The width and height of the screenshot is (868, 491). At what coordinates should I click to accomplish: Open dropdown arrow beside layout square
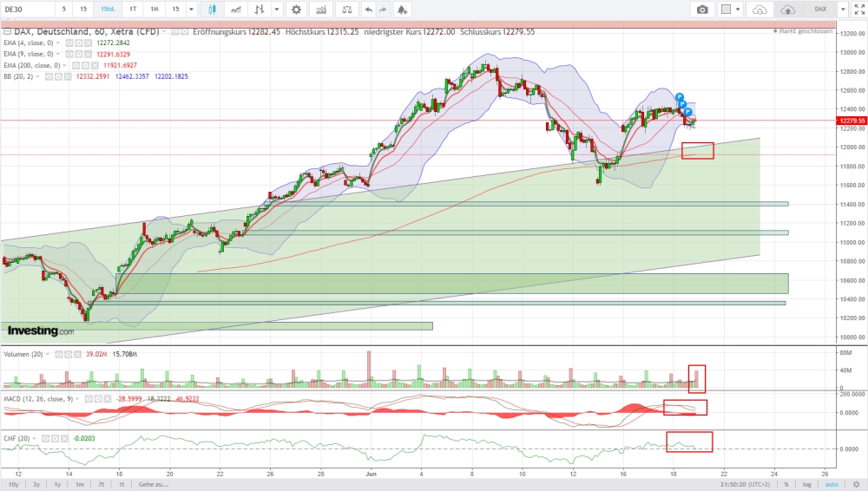pos(738,10)
